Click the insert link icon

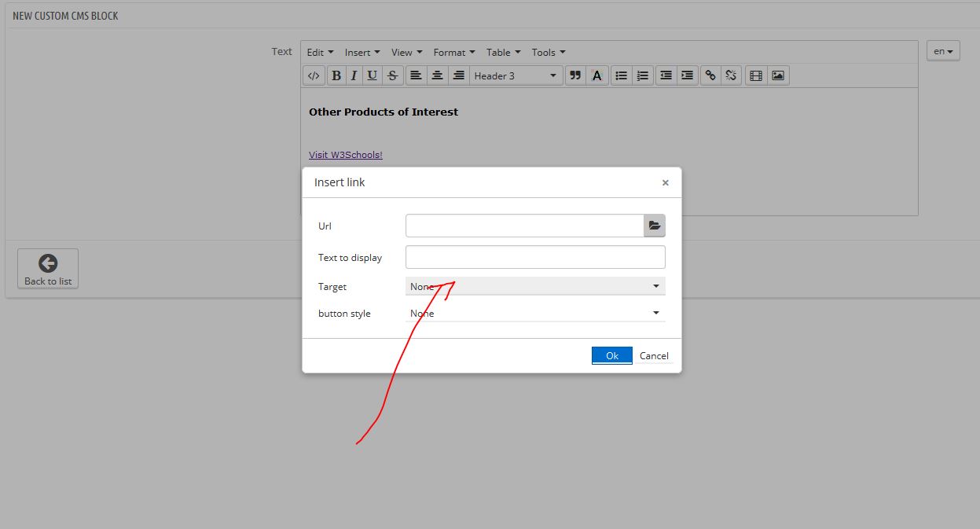pos(710,75)
